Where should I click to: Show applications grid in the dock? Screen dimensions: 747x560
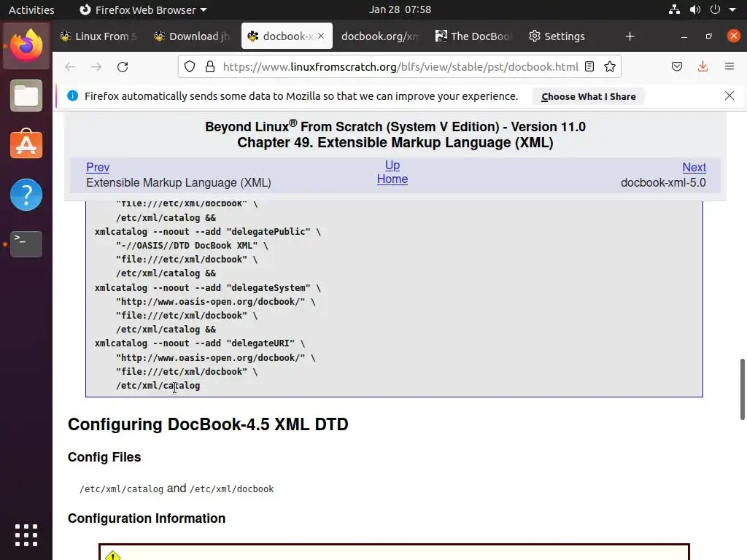click(26, 535)
